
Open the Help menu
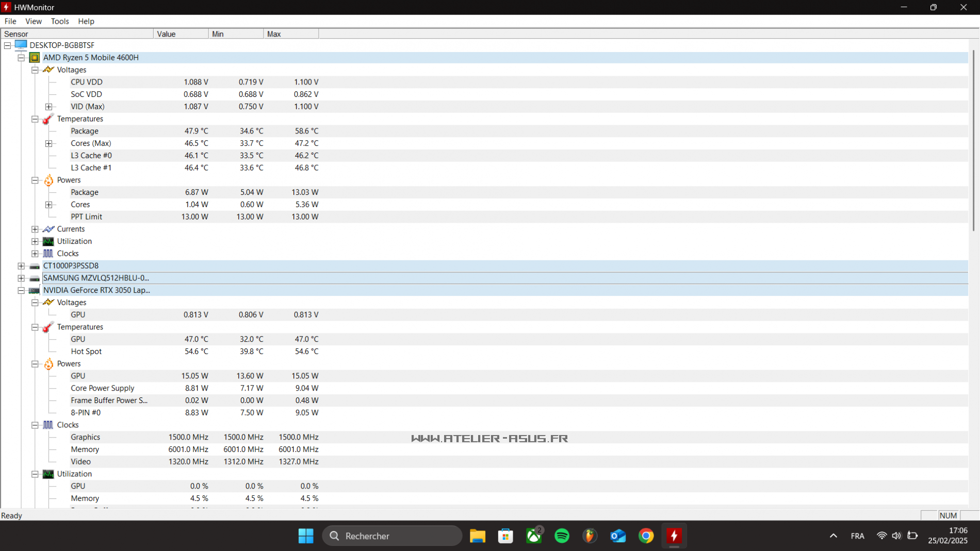tap(86, 21)
